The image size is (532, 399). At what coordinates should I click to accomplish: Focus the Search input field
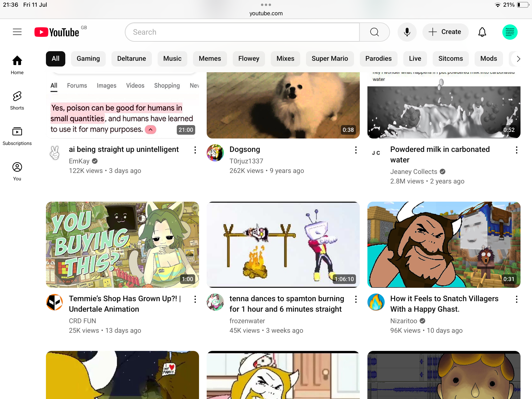coord(242,32)
